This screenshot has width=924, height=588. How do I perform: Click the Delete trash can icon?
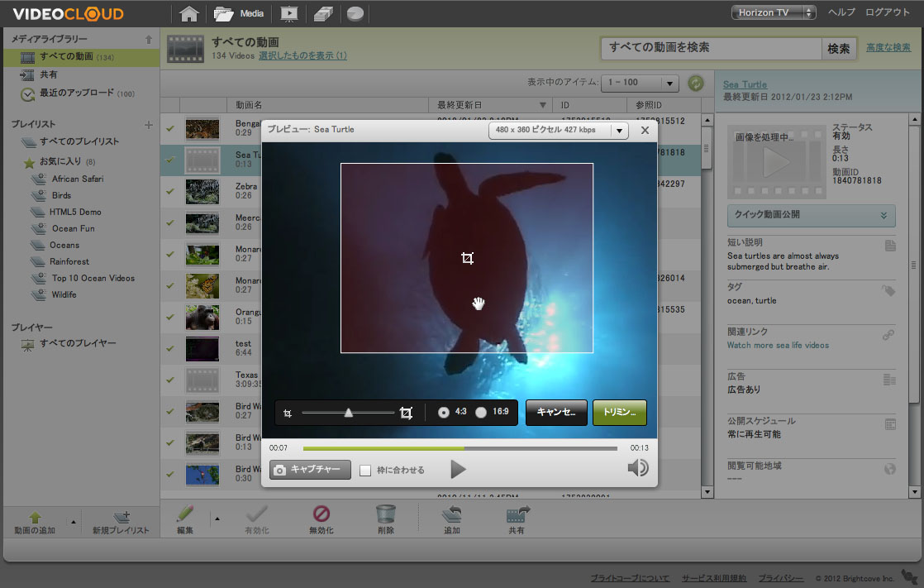point(385,514)
